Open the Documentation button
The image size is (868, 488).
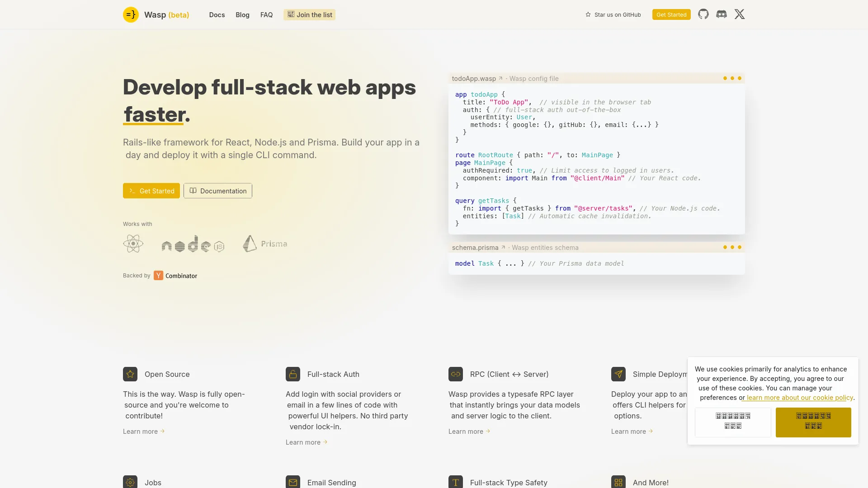pyautogui.click(x=218, y=191)
